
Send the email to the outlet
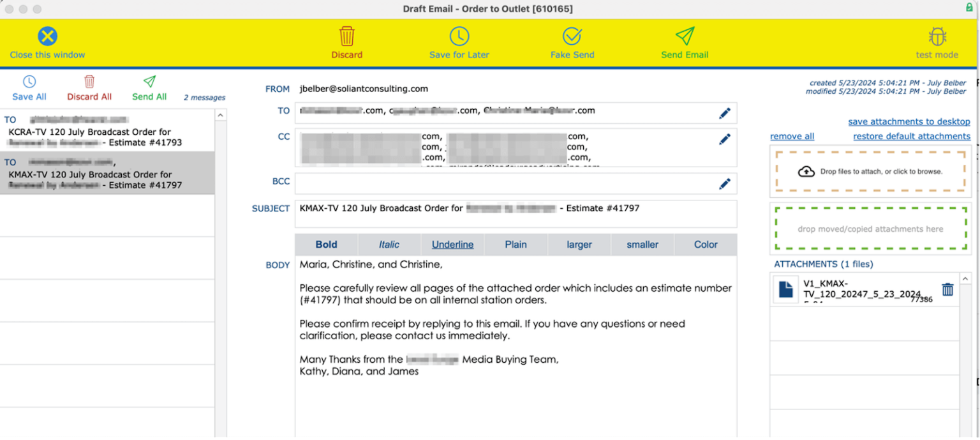[684, 42]
